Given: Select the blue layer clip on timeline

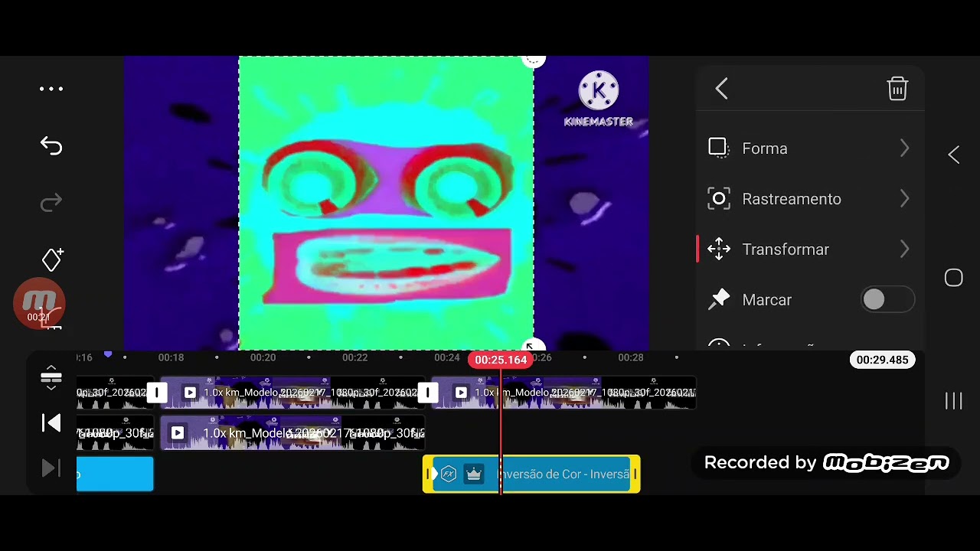Looking at the screenshot, I should [x=115, y=474].
